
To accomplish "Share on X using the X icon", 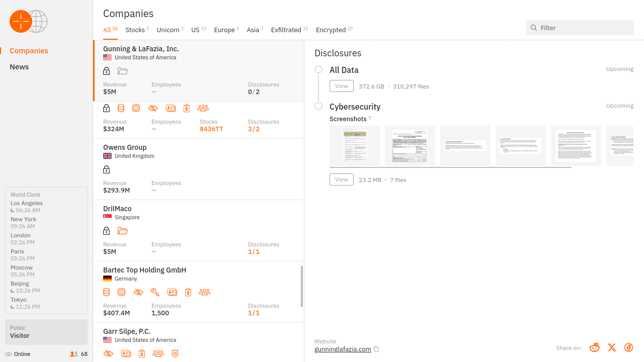I will [612, 347].
